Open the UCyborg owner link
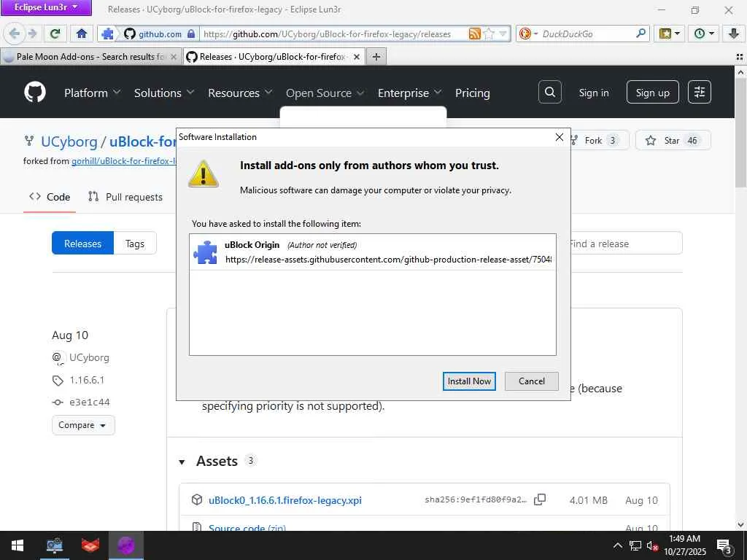 tap(69, 141)
